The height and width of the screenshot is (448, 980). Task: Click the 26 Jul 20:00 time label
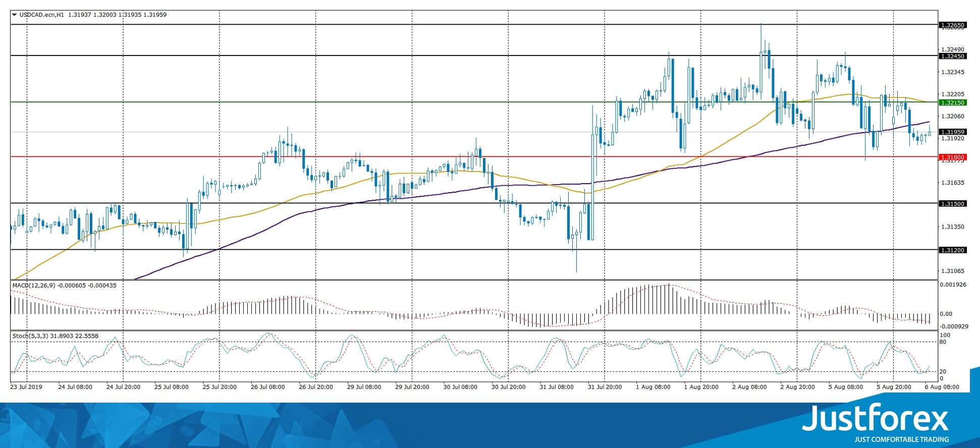pos(316,387)
